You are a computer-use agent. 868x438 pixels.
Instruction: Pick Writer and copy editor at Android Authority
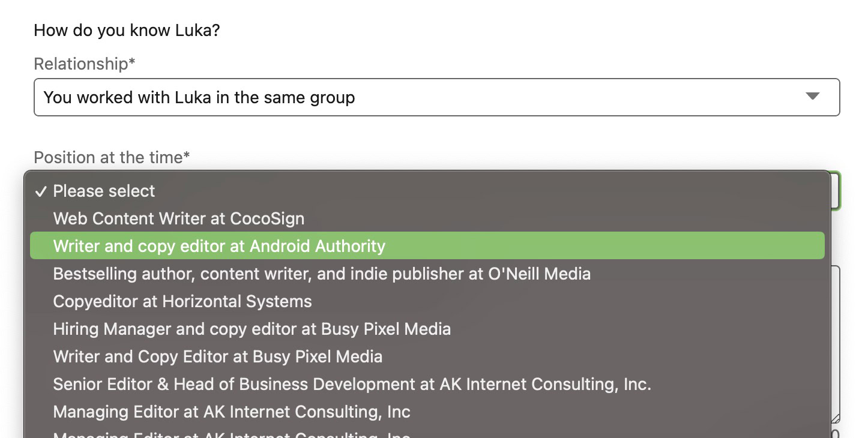pyautogui.click(x=219, y=246)
